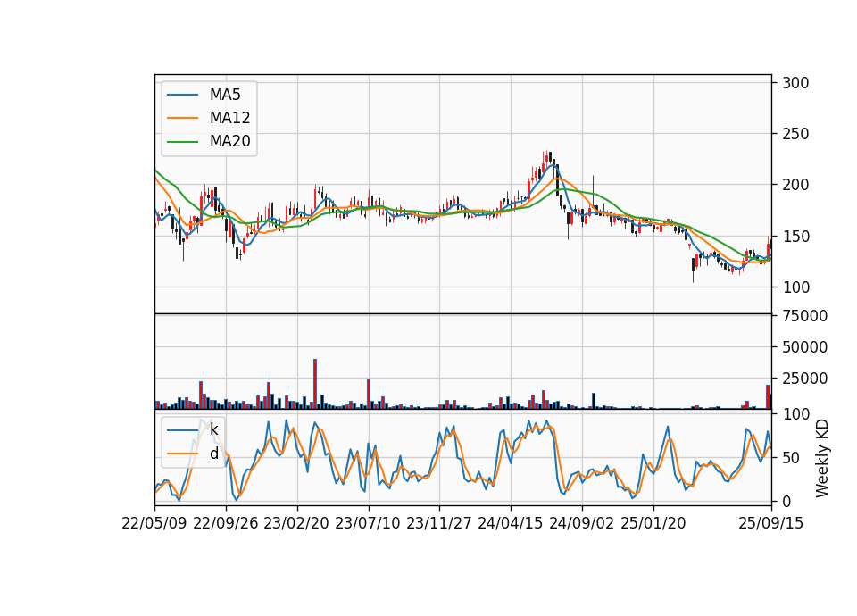The height and width of the screenshot is (616, 857).
Task: Click the d legend label in the KD panel
Action: 213,454
